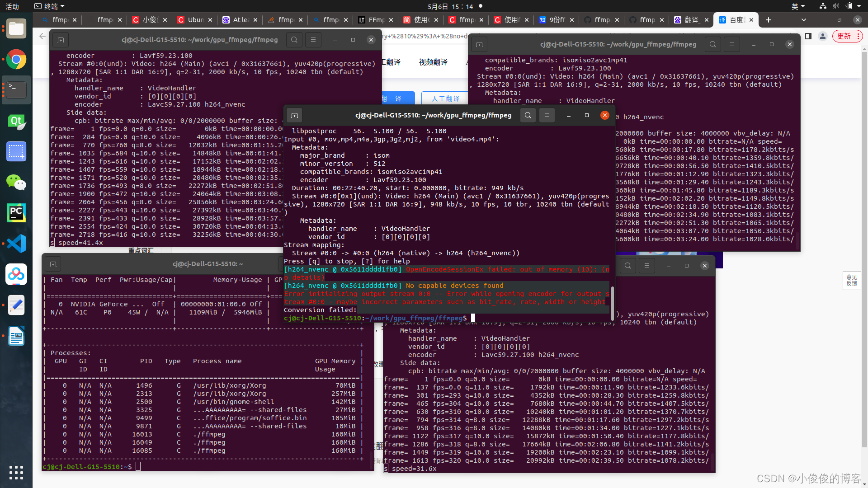
Task: Launch PyCharm from the dock
Action: coord(16,213)
